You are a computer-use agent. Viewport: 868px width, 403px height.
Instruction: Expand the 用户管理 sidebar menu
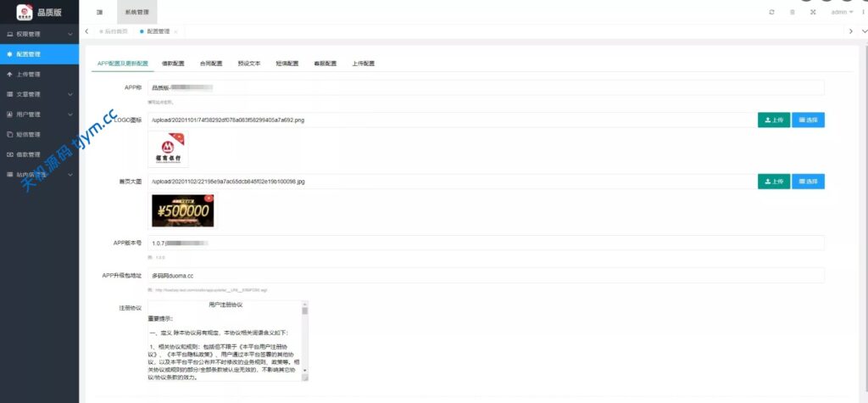point(39,115)
